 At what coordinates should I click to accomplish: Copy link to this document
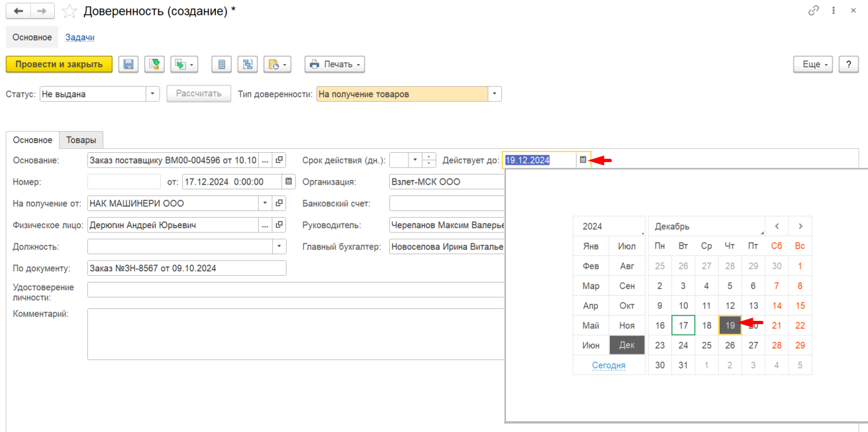pyautogui.click(x=814, y=11)
